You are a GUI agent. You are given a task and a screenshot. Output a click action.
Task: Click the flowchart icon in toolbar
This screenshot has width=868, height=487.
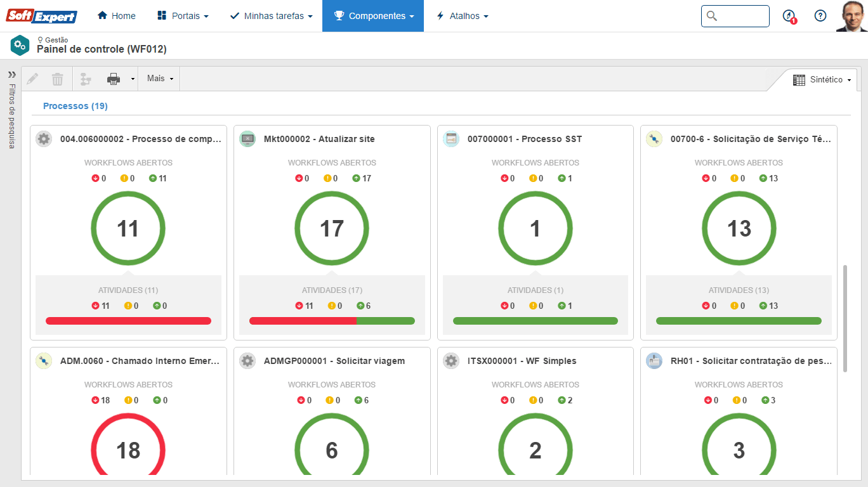pyautogui.click(x=86, y=79)
